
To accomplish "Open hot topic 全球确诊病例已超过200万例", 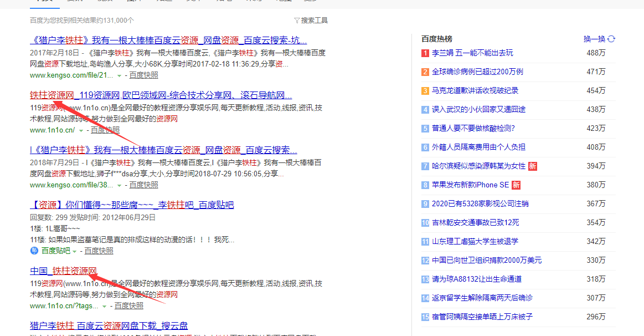I will (477, 72).
